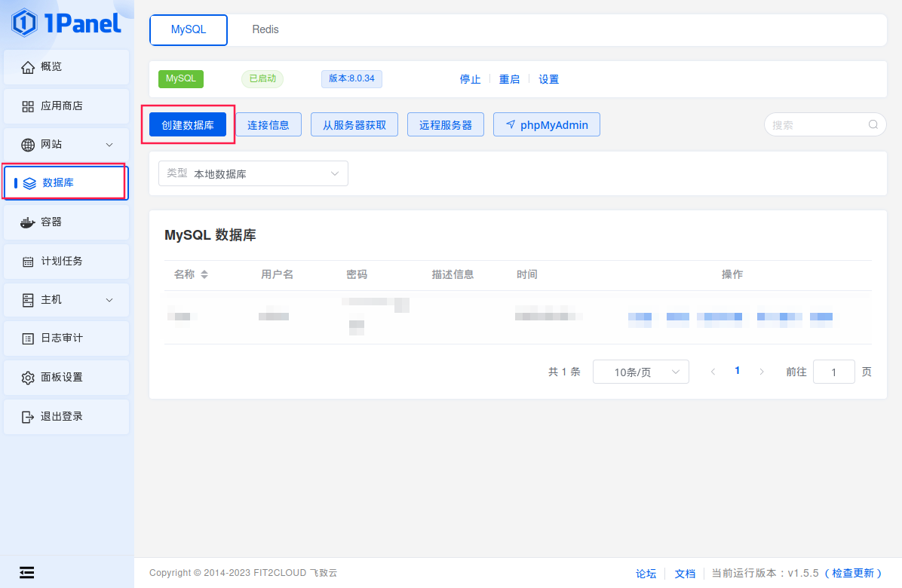Select page 1 in pagination

point(737,372)
